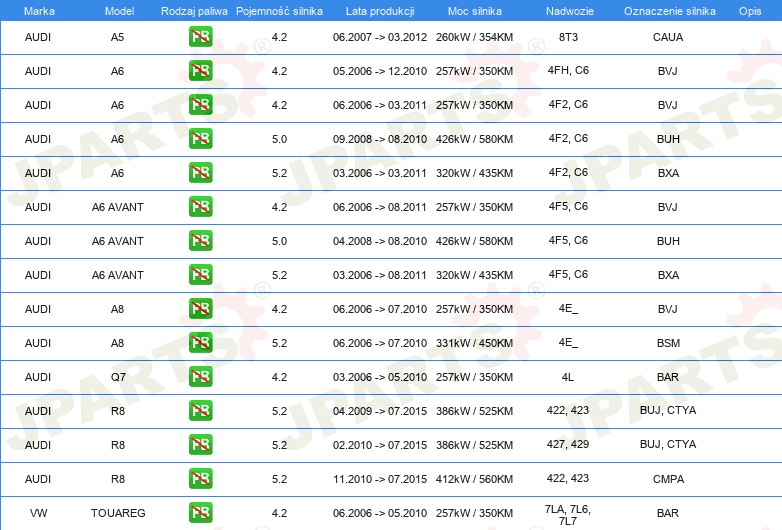This screenshot has height=530, width=782.
Task: Click the fuel icon in A6 5.0 BUH sedan row
Action: (x=200, y=139)
